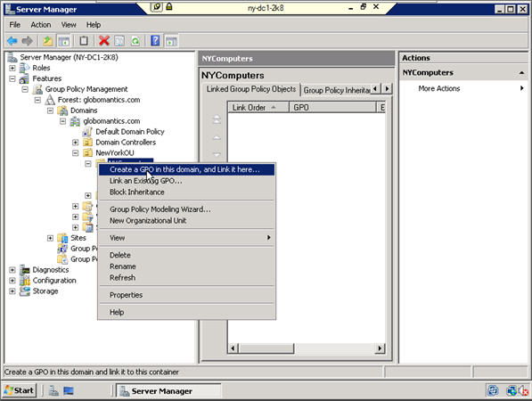The height and width of the screenshot is (401, 532).
Task: Select New Organizational Unit
Action: coord(186,220)
